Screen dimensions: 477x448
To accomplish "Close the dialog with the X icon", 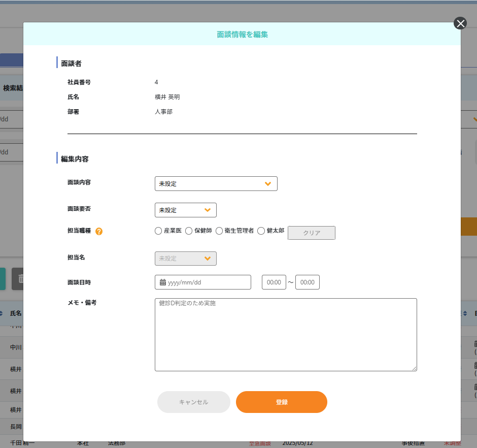I will [460, 23].
